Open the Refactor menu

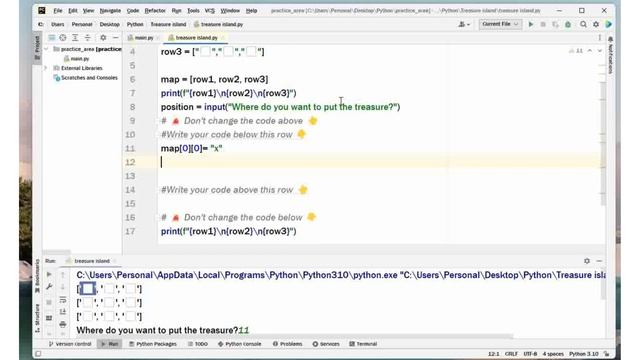pyautogui.click(x=155, y=11)
